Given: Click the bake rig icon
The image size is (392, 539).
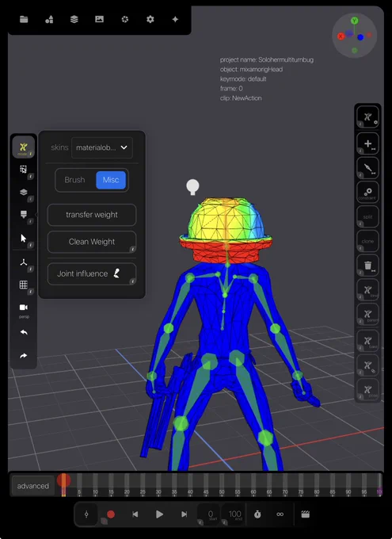Looking at the screenshot, I should [x=368, y=341].
